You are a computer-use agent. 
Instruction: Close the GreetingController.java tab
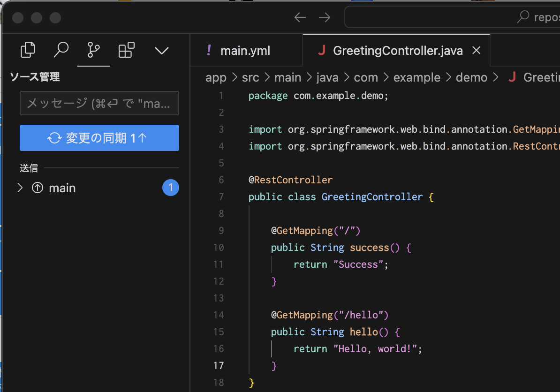(x=477, y=50)
